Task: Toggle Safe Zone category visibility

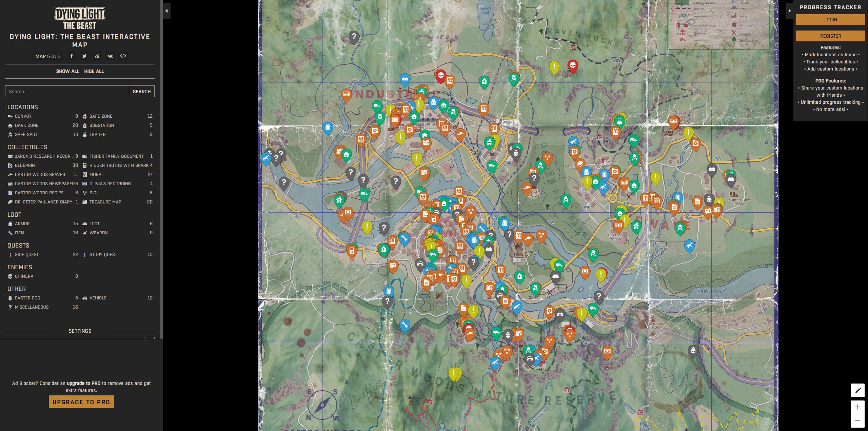Action: coord(101,116)
